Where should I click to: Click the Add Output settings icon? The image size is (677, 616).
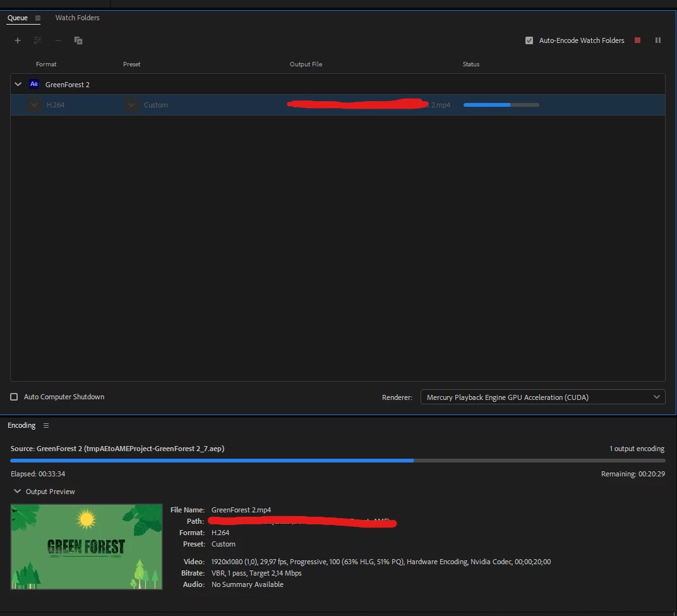(38, 40)
